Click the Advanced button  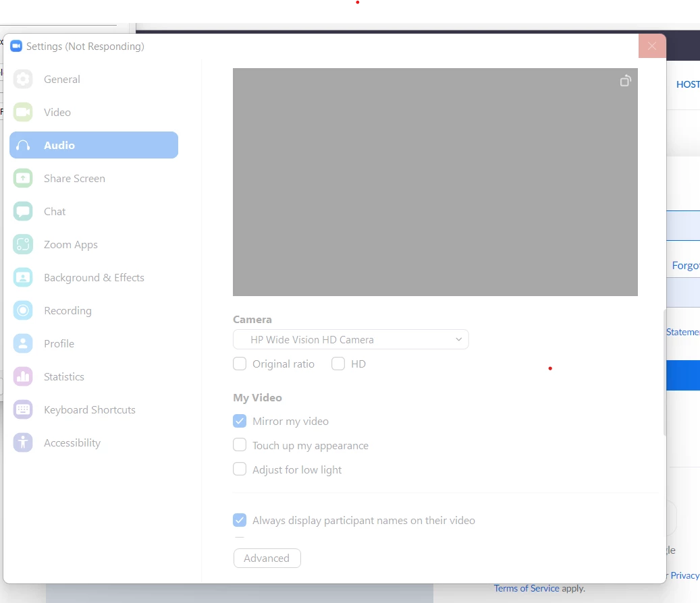267,558
